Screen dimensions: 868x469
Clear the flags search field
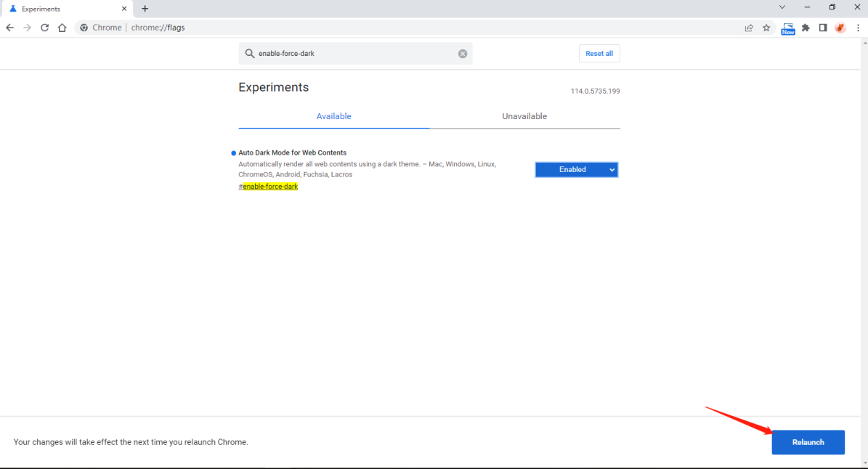pyautogui.click(x=463, y=54)
